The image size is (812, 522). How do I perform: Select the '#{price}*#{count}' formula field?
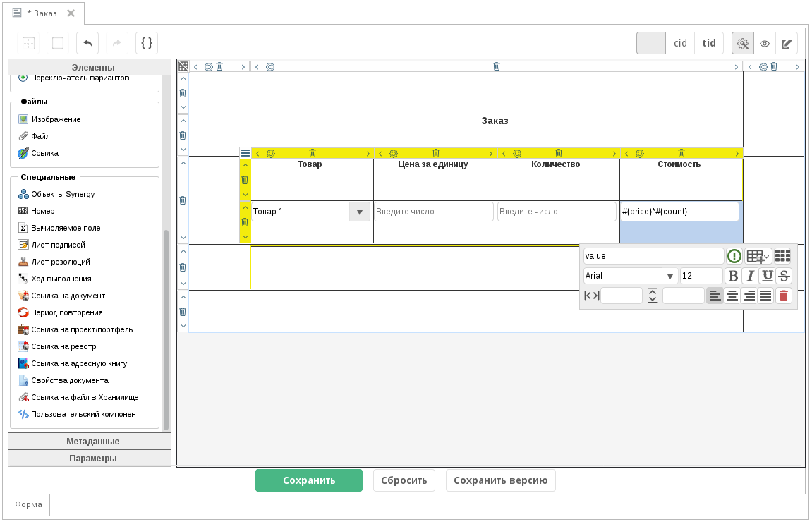679,212
